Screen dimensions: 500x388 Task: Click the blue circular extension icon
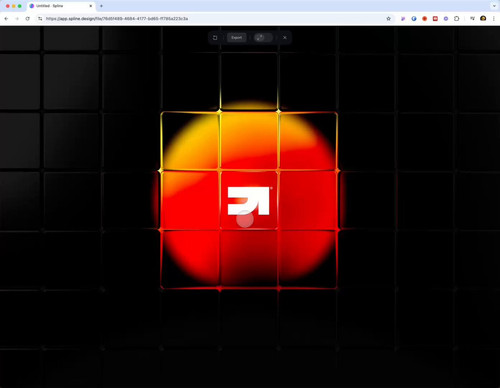tap(414, 19)
